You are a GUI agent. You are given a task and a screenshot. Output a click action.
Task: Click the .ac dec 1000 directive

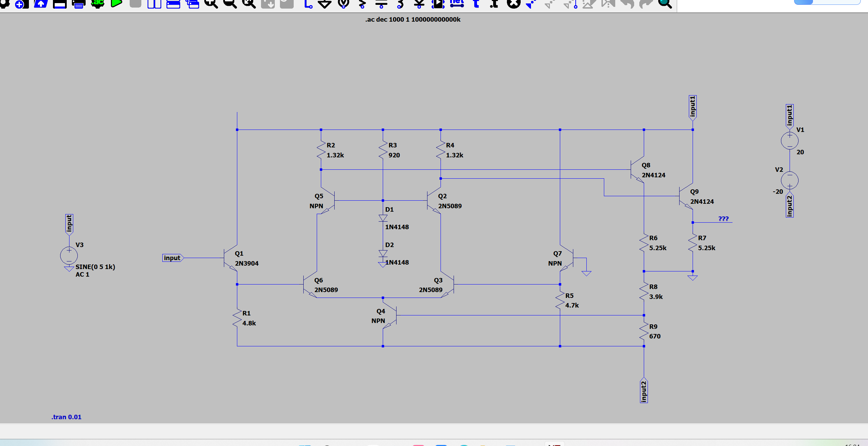click(413, 20)
